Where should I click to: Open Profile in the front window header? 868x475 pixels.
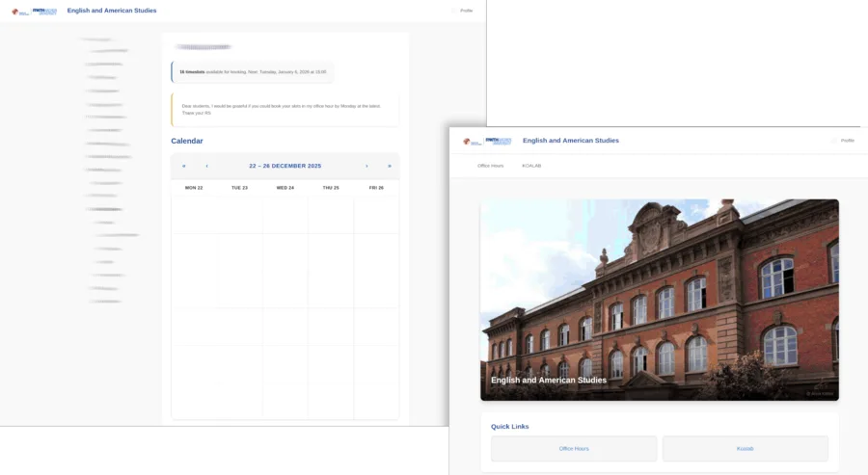point(847,141)
